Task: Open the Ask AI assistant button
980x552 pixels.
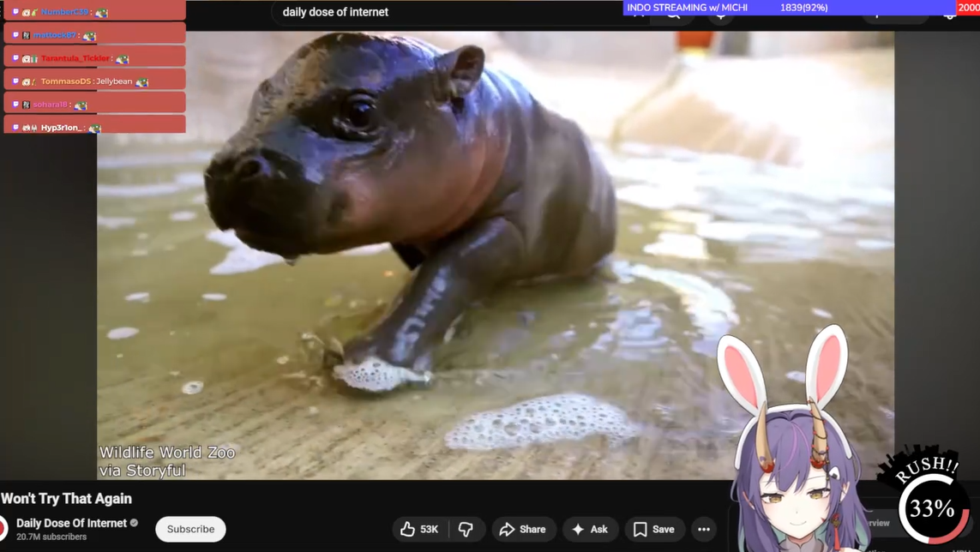Action: pyautogui.click(x=590, y=530)
